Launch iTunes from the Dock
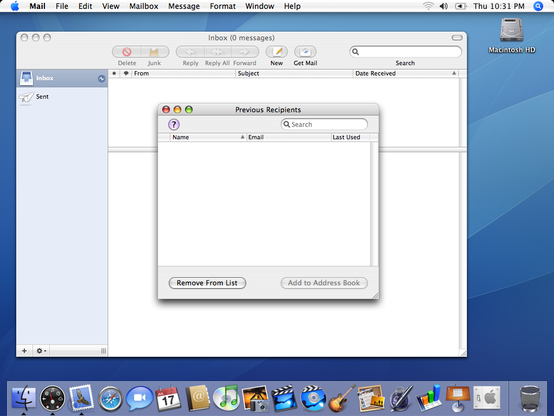Screen dimensions: 554x416 tap(226, 398)
